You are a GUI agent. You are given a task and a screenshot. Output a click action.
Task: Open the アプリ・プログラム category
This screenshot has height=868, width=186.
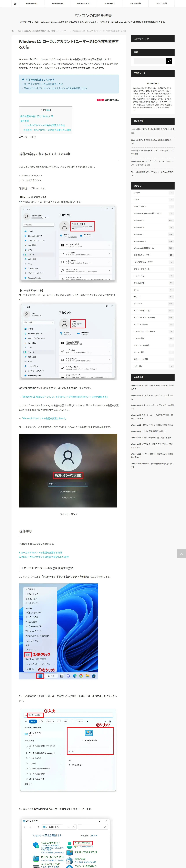click(x=153, y=269)
